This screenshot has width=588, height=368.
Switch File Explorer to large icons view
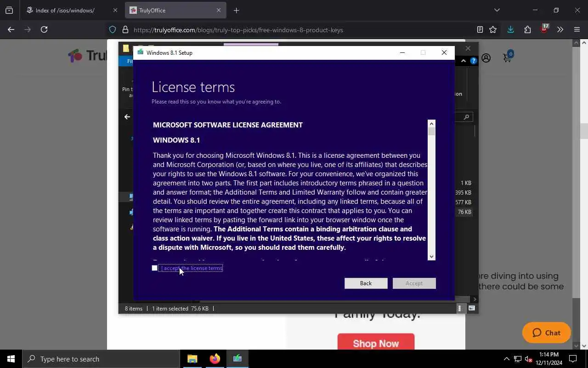point(471,309)
